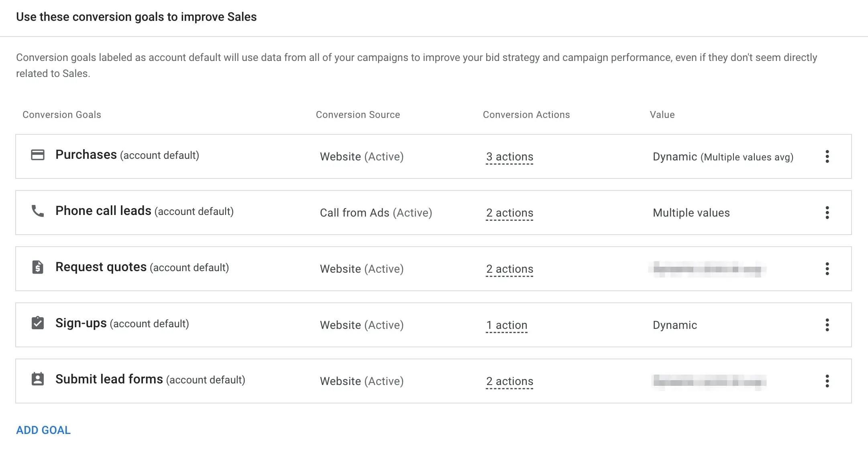
Task: View the 3 actions for Purchases
Action: coord(509,157)
